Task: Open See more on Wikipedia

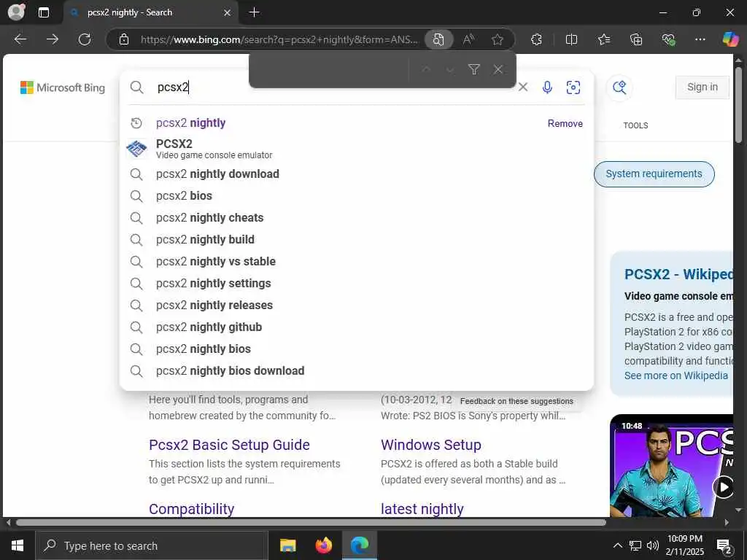Action: 676,376
